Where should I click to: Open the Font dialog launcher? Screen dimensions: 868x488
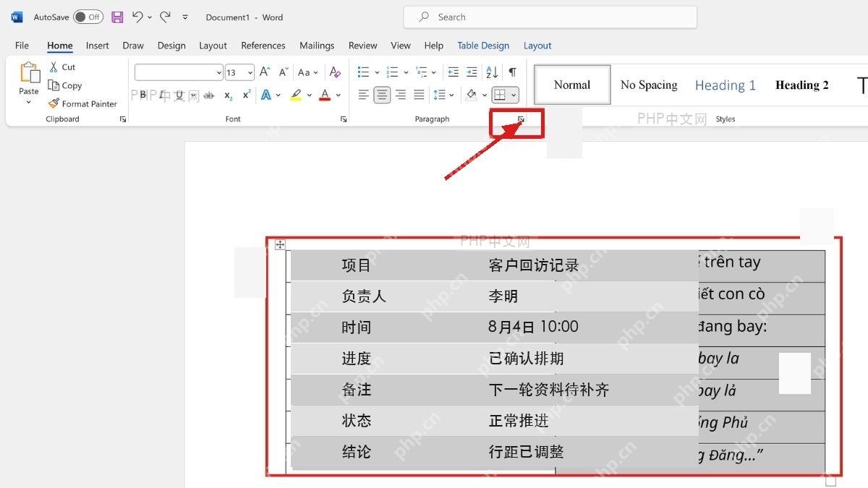click(x=344, y=119)
